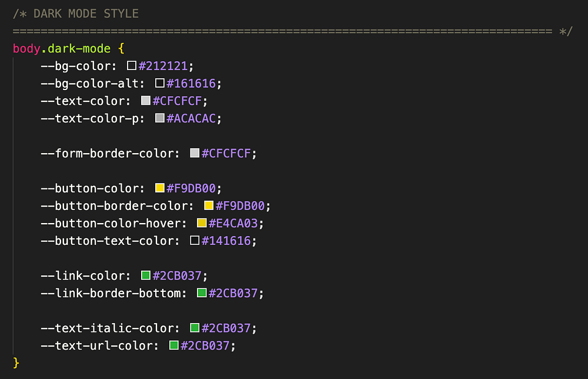Viewport: 588px width, 379px height.
Task: Open the --button-color yellow swatch
Action: pos(160,188)
